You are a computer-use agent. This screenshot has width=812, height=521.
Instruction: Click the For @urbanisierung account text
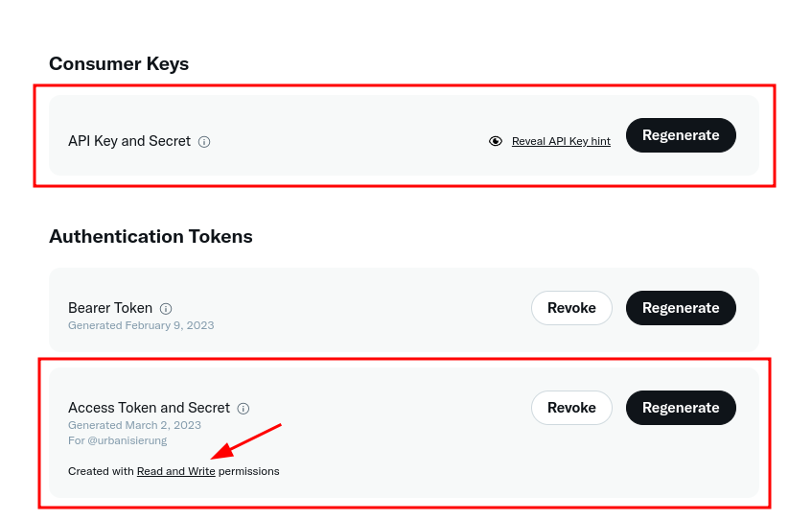pyautogui.click(x=117, y=440)
